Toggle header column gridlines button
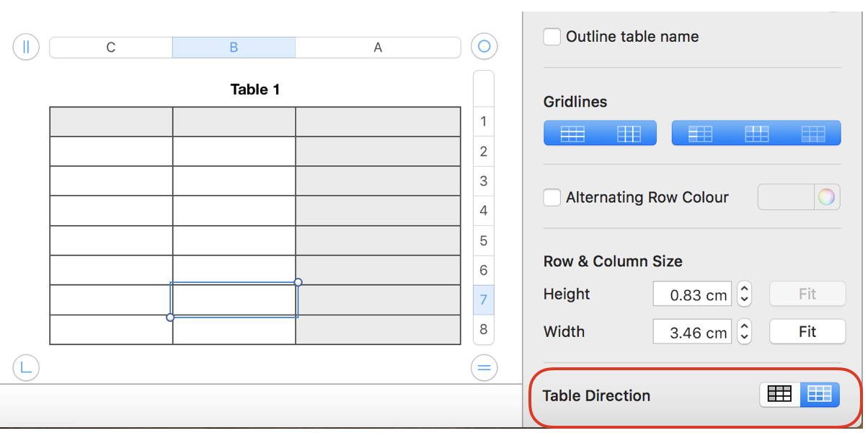The image size is (868, 433). point(700,134)
